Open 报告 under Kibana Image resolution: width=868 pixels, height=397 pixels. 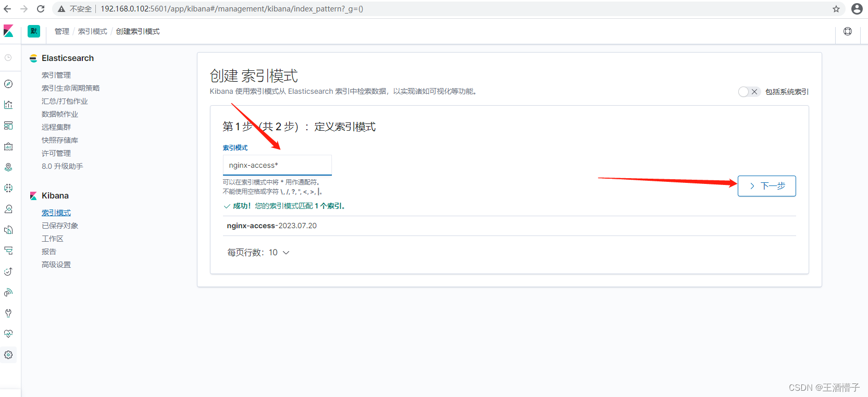coord(49,252)
